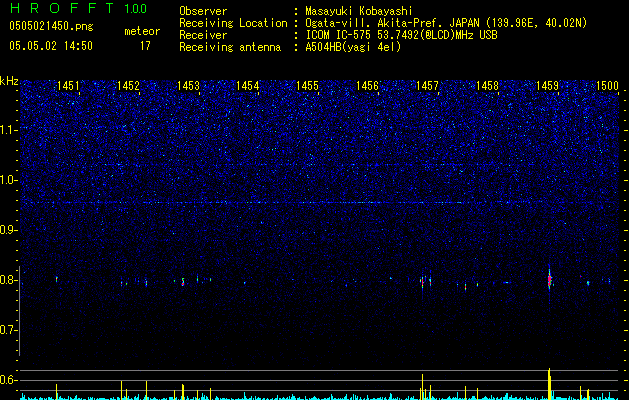Click the kHz axis unit label
This screenshot has height=400, width=629.
pos(9,81)
